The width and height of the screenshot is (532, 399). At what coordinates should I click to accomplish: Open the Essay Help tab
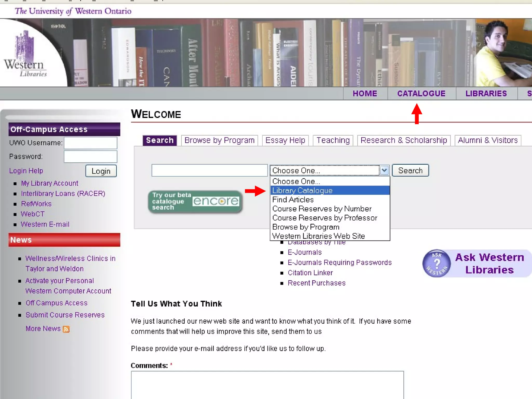point(285,140)
